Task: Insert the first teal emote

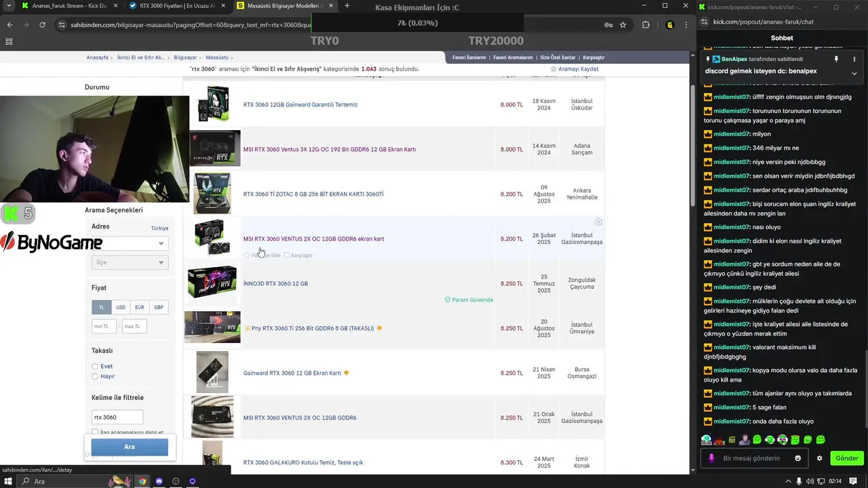Action: (707, 440)
